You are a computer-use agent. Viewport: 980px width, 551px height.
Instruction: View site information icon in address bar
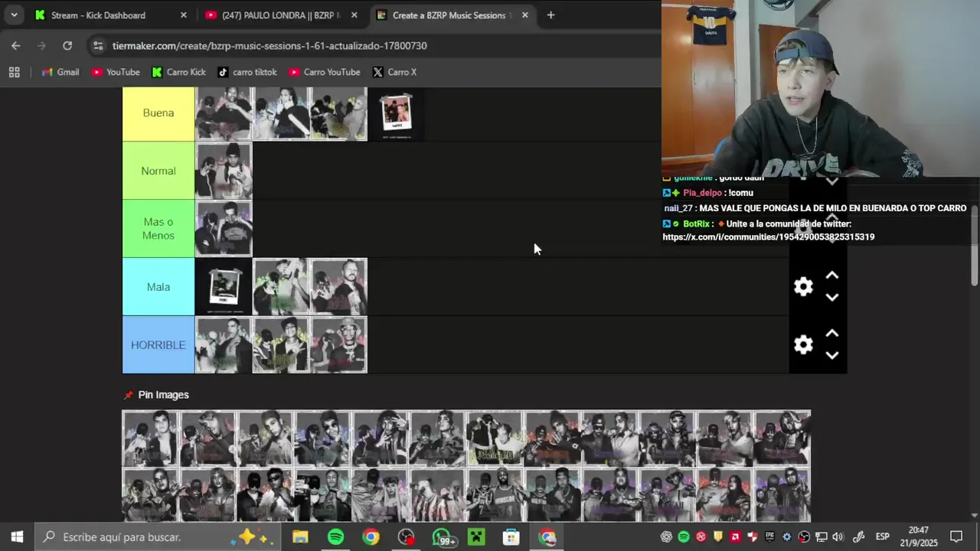98,46
